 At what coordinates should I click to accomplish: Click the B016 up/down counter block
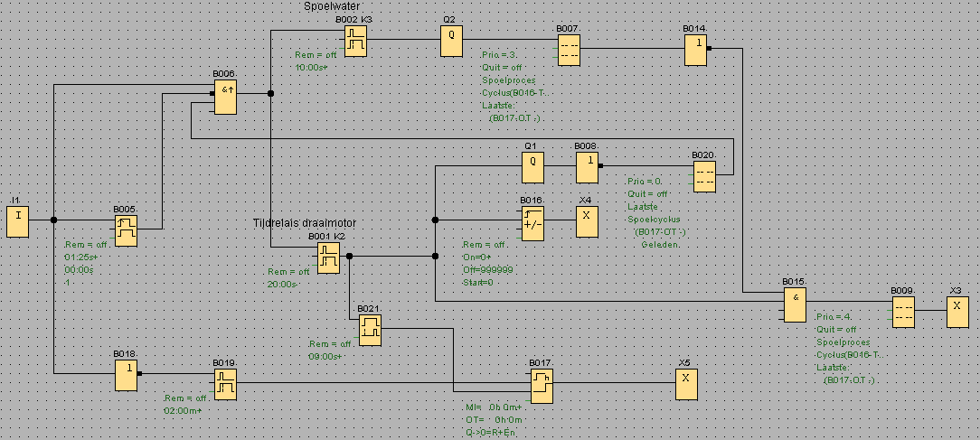tap(532, 221)
